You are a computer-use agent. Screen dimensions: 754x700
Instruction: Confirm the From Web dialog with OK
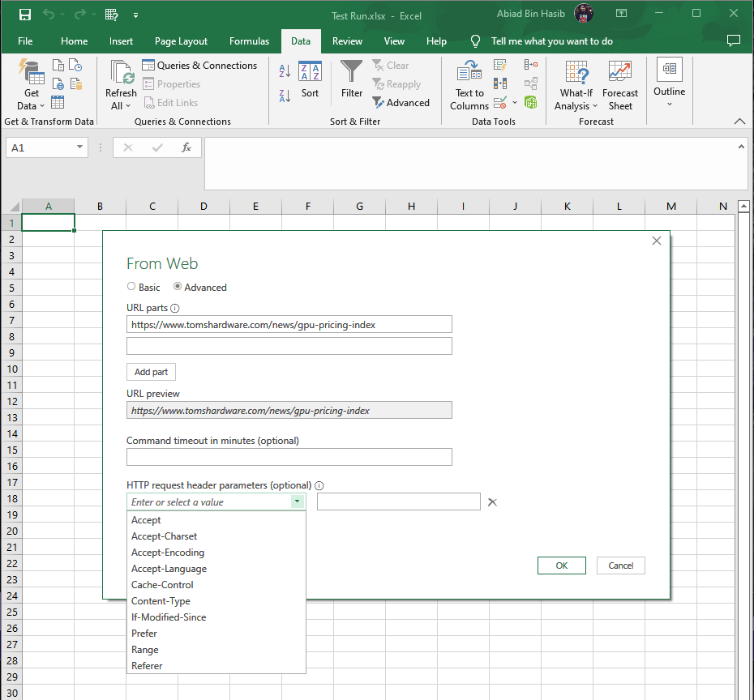[x=562, y=566]
